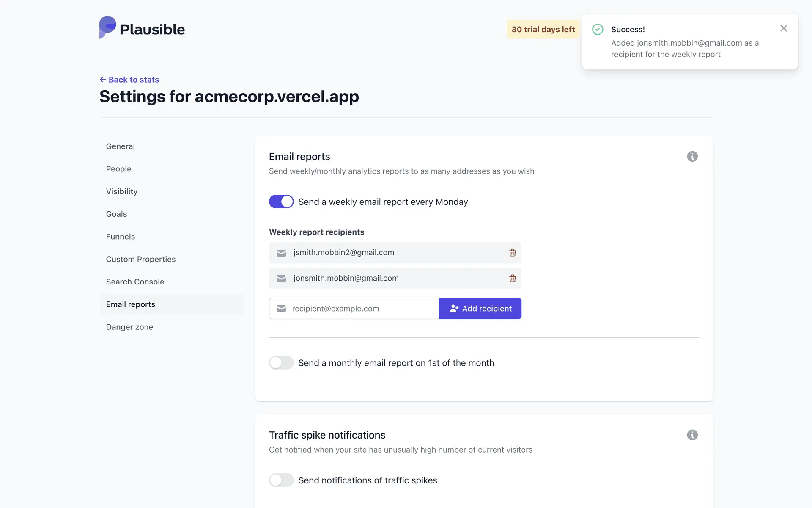812x508 pixels.
Task: Click the green success checkmark icon
Action: click(x=598, y=29)
